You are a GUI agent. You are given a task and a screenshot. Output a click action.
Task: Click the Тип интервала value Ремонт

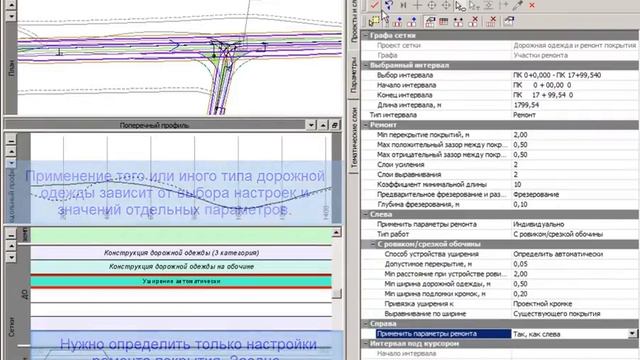(x=575, y=115)
